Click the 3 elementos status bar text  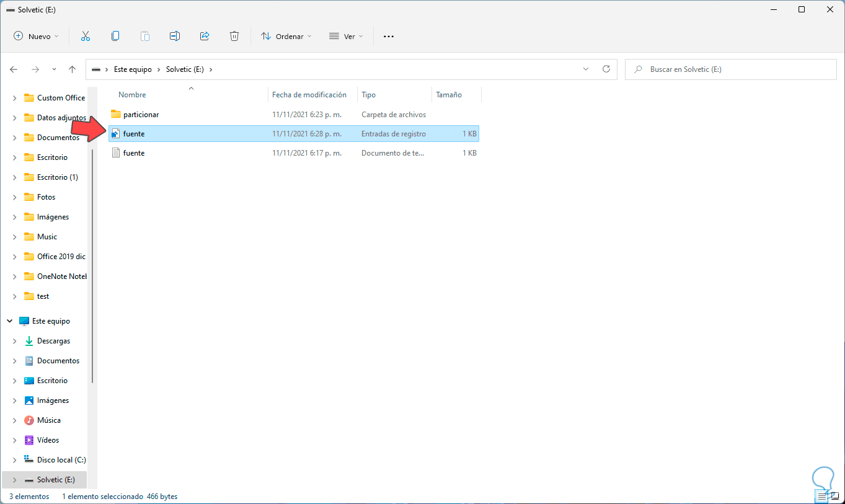pyautogui.click(x=29, y=497)
